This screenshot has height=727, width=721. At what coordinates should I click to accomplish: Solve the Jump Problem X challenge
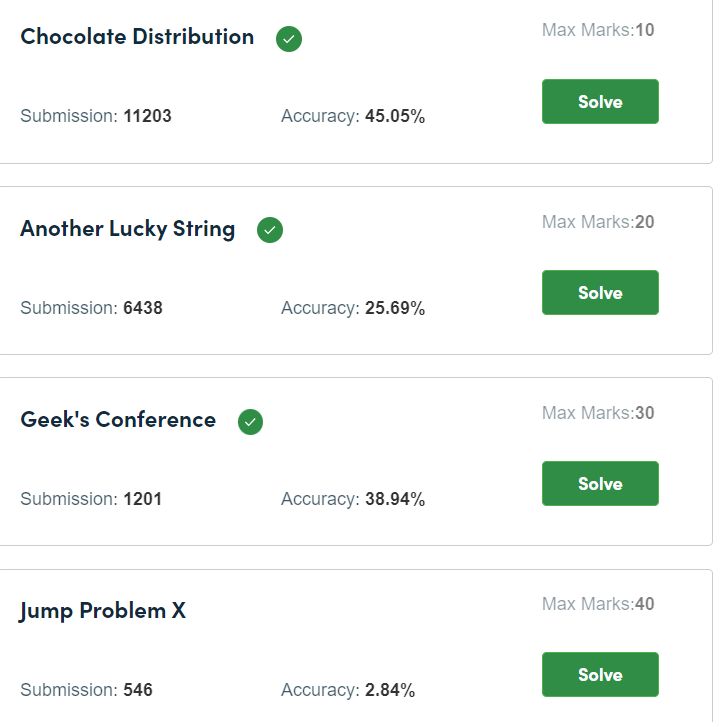coord(600,675)
